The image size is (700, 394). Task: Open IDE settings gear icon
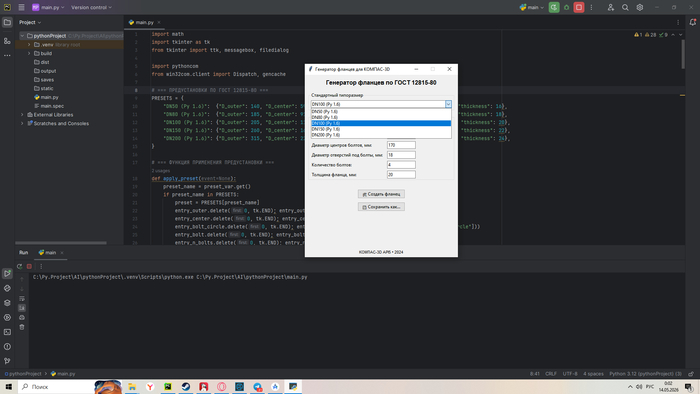[x=640, y=8]
